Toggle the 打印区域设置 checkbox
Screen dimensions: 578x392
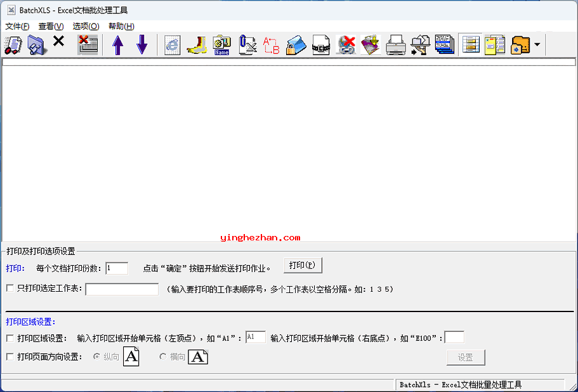pos(10,338)
